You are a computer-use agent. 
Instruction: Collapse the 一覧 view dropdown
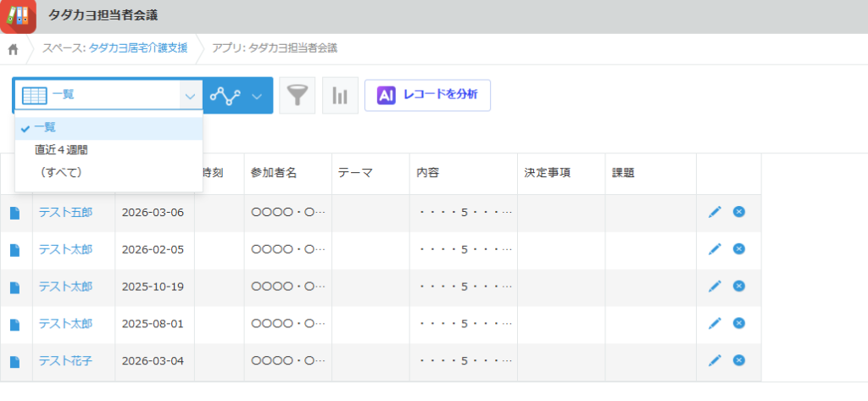pos(188,96)
